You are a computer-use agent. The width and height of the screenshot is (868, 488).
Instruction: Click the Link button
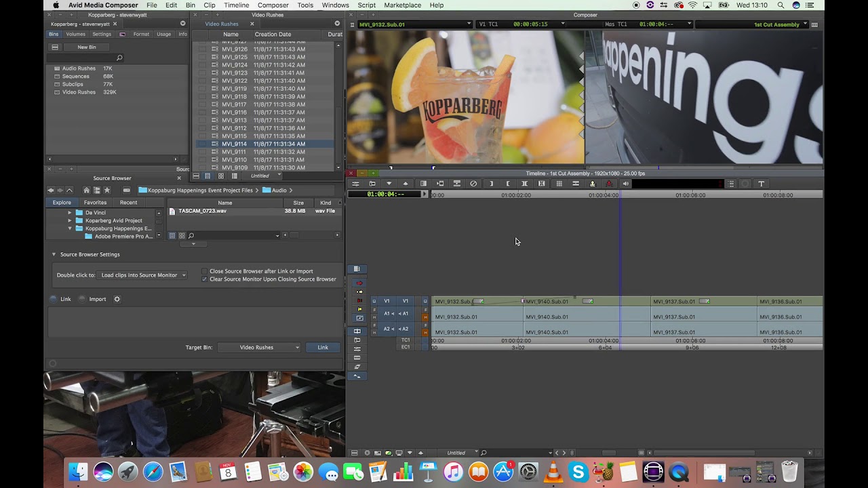click(x=323, y=348)
